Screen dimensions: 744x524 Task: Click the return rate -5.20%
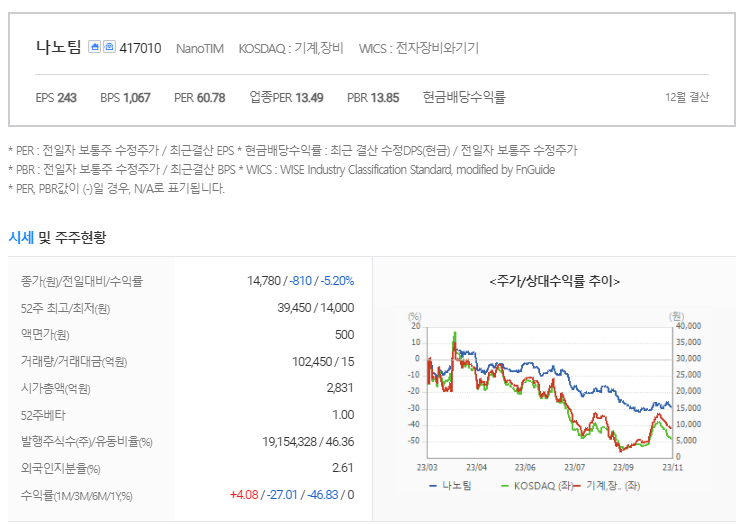(x=337, y=281)
